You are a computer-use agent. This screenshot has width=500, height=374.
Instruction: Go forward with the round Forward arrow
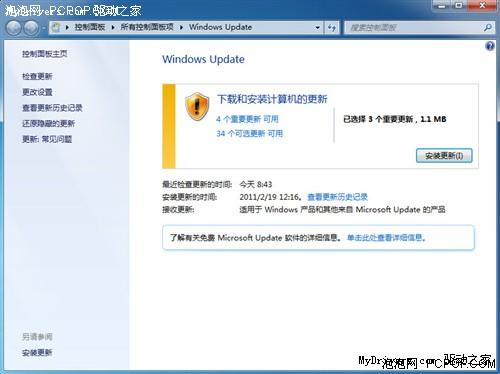point(31,28)
